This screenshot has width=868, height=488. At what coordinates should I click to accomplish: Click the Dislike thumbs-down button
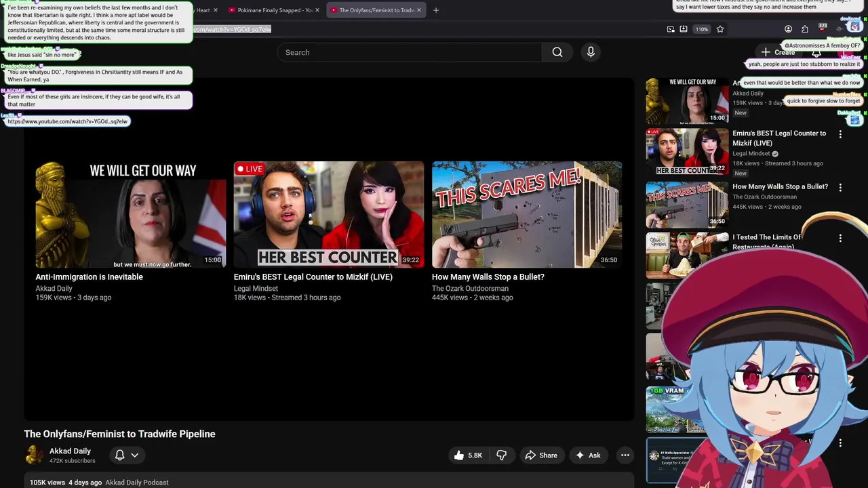pos(502,455)
